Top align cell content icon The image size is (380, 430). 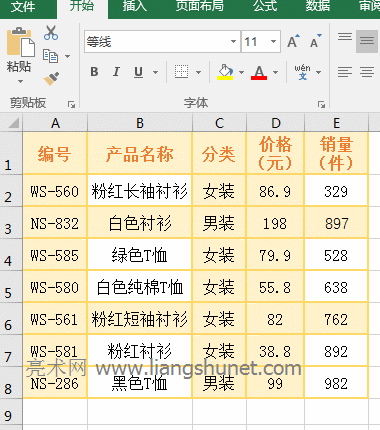[345, 37]
